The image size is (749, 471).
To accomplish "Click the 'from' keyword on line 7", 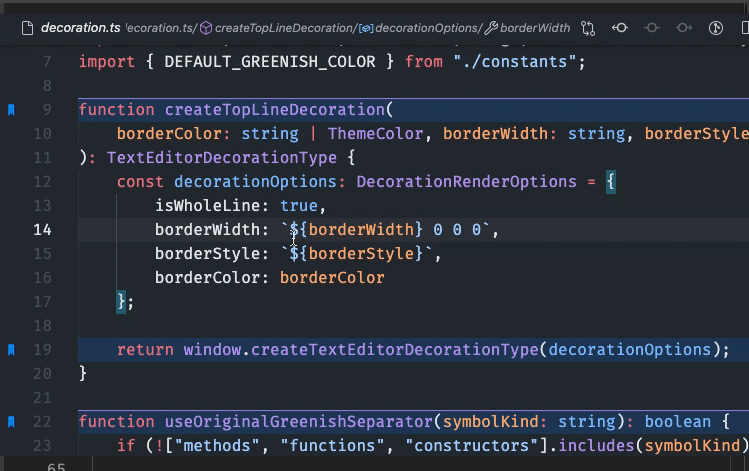I will [424, 62].
